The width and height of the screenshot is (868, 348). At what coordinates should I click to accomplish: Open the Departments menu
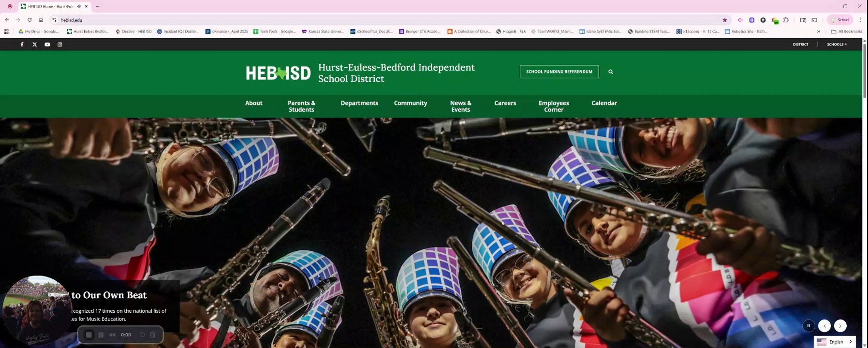[x=359, y=103]
